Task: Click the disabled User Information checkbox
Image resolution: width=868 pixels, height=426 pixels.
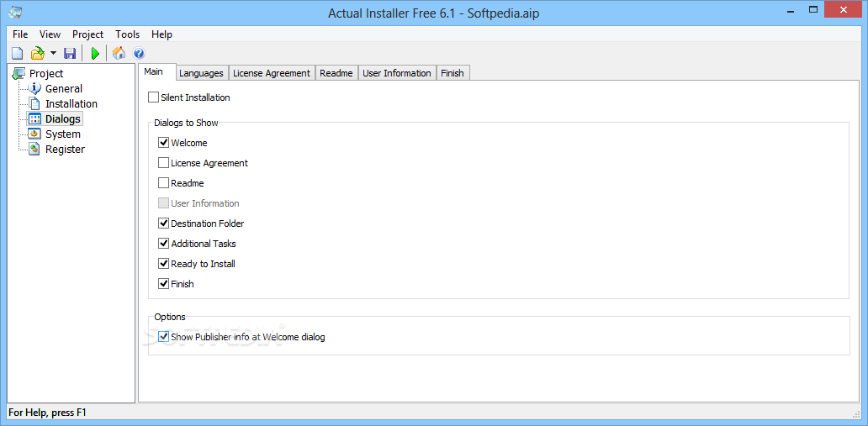Action: [x=163, y=203]
